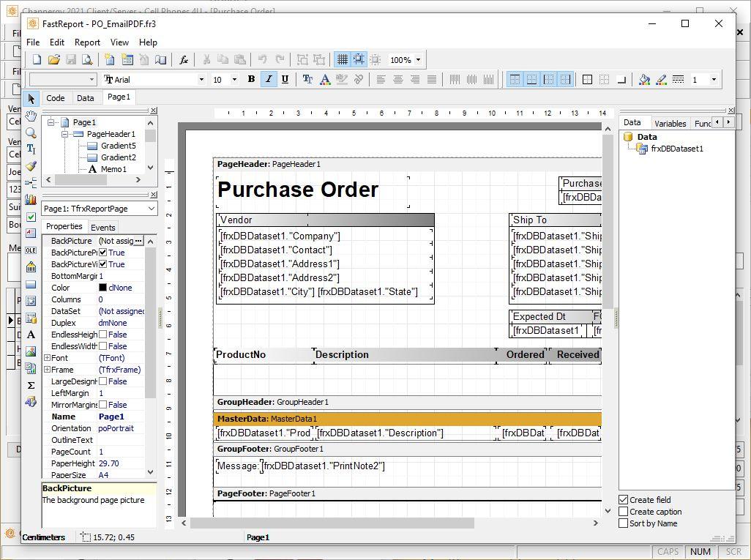Select the Zoom magnifier tool
Image resolution: width=751 pixels, height=560 pixels.
pyautogui.click(x=31, y=132)
